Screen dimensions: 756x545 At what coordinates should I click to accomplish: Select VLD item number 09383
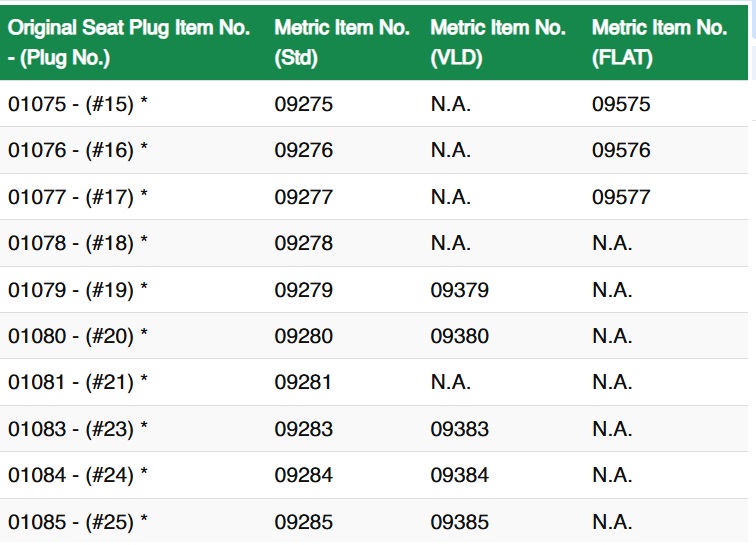(460, 429)
